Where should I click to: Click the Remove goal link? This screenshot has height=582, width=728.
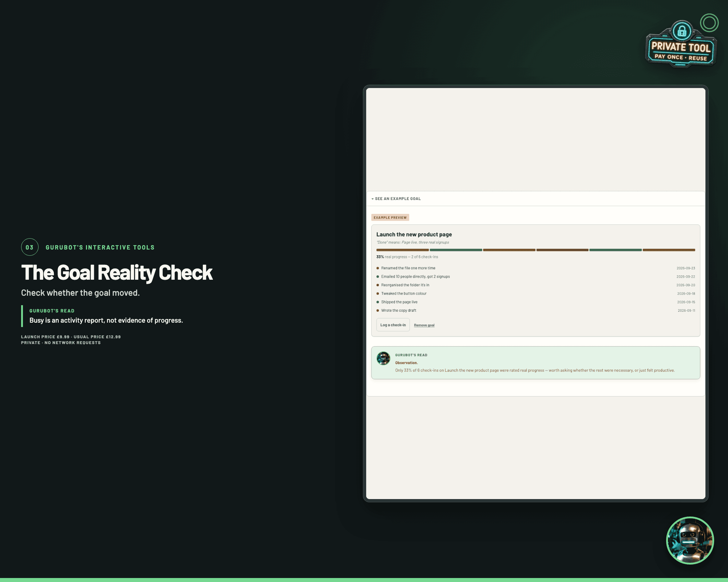(x=424, y=325)
